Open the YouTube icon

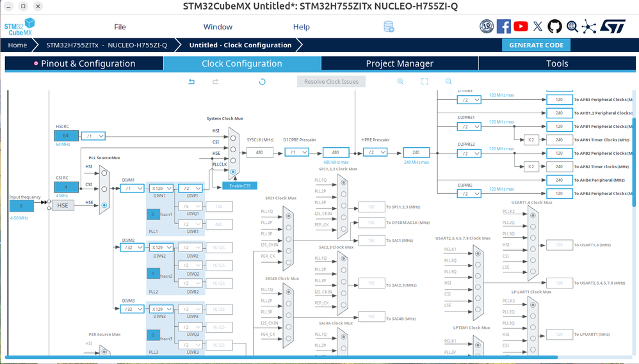[521, 26]
